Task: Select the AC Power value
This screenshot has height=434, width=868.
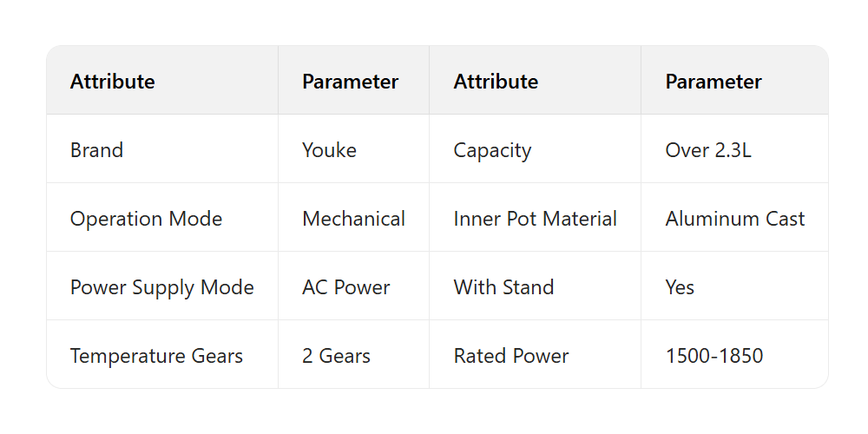Action: point(346,287)
